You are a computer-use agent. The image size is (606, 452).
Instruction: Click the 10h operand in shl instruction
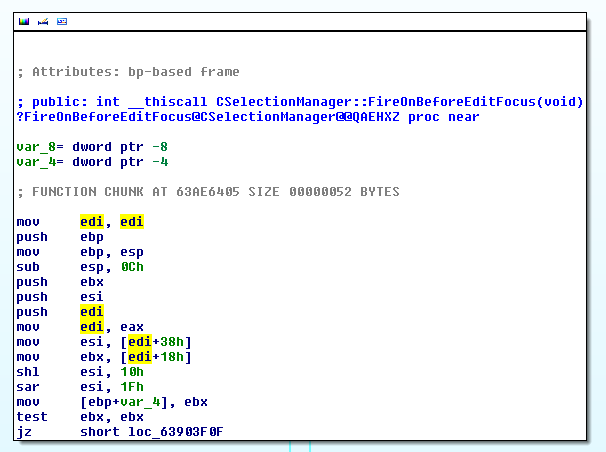(x=131, y=372)
